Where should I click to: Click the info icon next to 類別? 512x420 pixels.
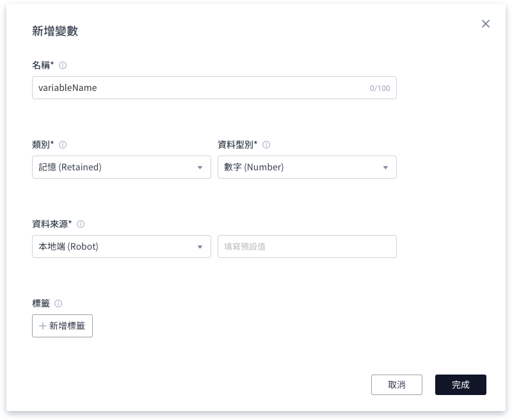click(63, 145)
